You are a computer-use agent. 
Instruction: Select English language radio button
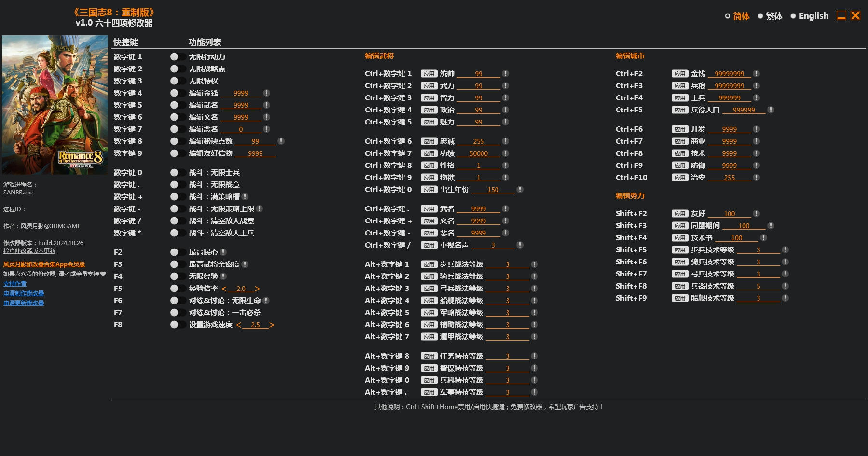(793, 16)
